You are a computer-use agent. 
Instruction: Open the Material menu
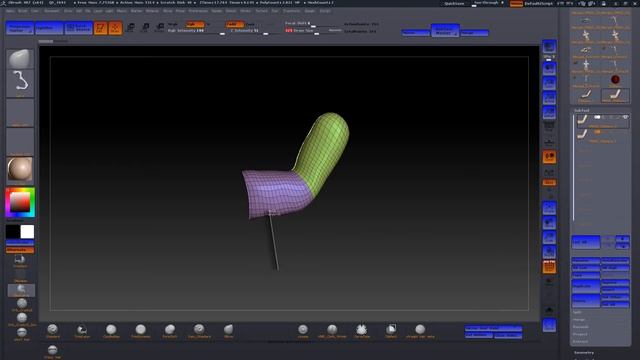click(x=152, y=11)
